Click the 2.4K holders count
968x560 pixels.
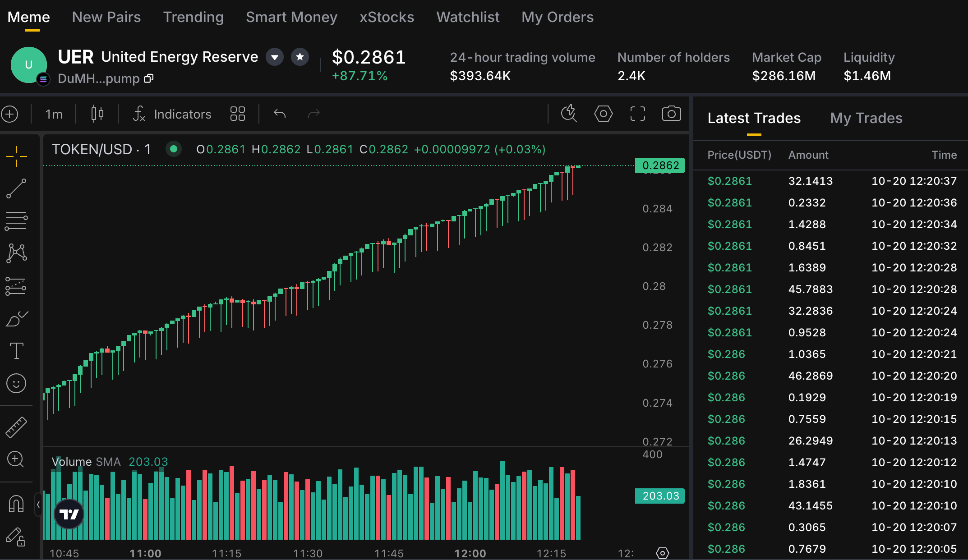click(632, 76)
